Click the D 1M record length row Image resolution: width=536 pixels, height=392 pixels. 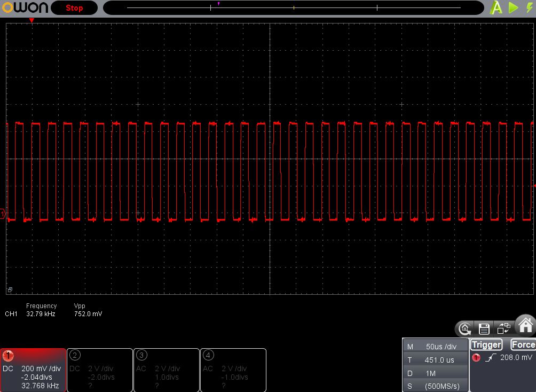click(x=435, y=373)
